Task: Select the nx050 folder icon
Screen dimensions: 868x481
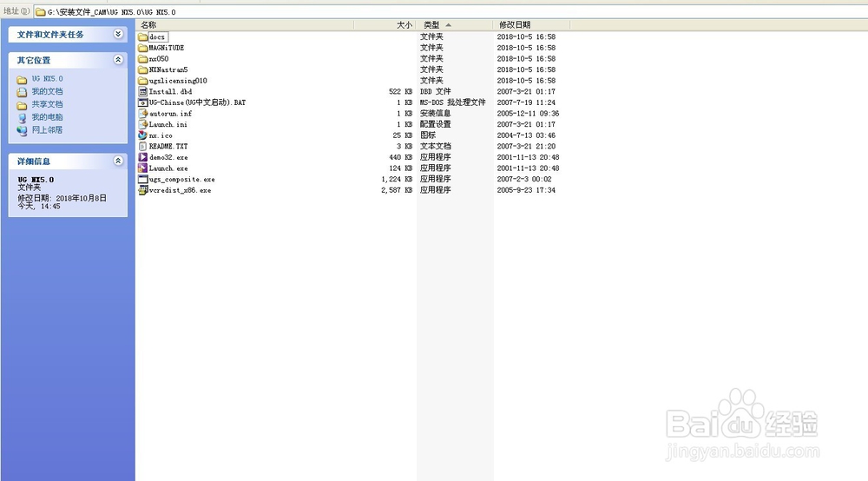Action: [143, 59]
